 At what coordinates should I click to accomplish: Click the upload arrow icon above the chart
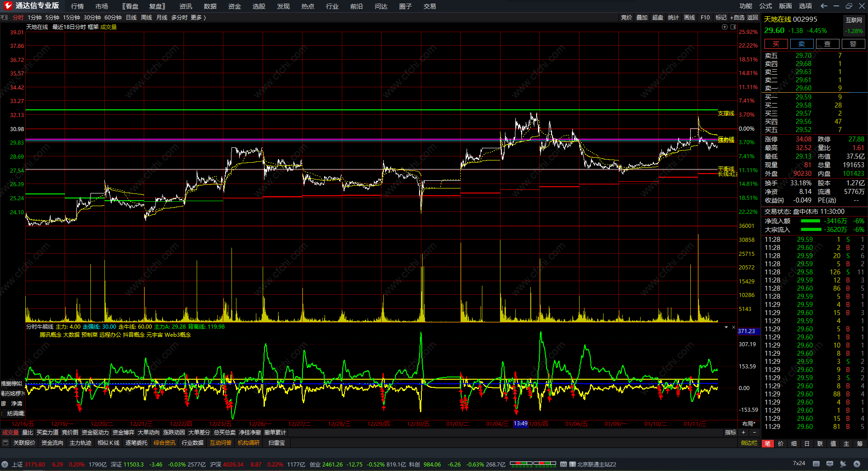725,27
